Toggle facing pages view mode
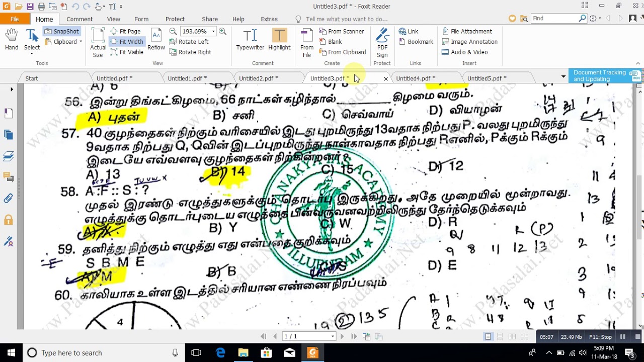The image size is (644, 362). (512, 336)
